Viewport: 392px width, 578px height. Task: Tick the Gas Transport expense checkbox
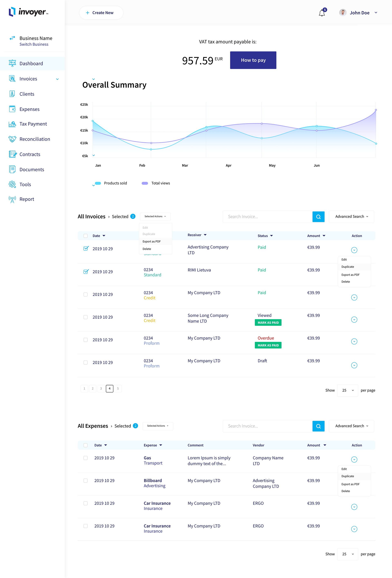86,458
